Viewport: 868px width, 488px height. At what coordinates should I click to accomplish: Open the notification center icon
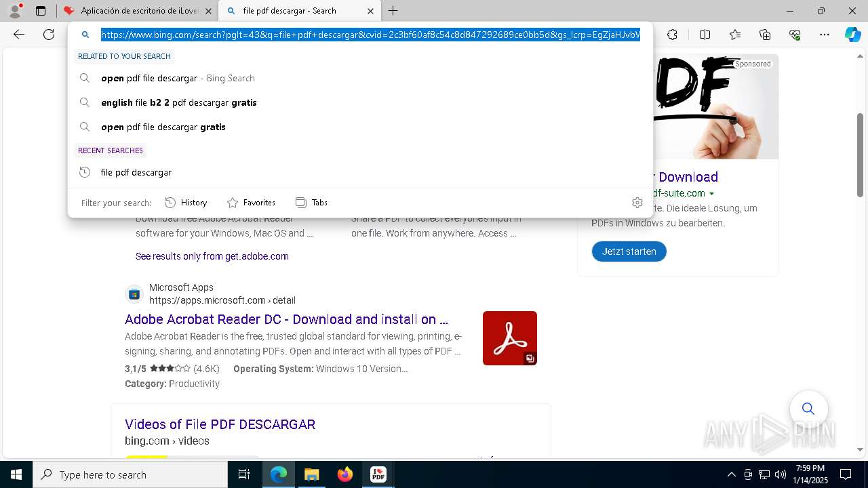pos(846,474)
